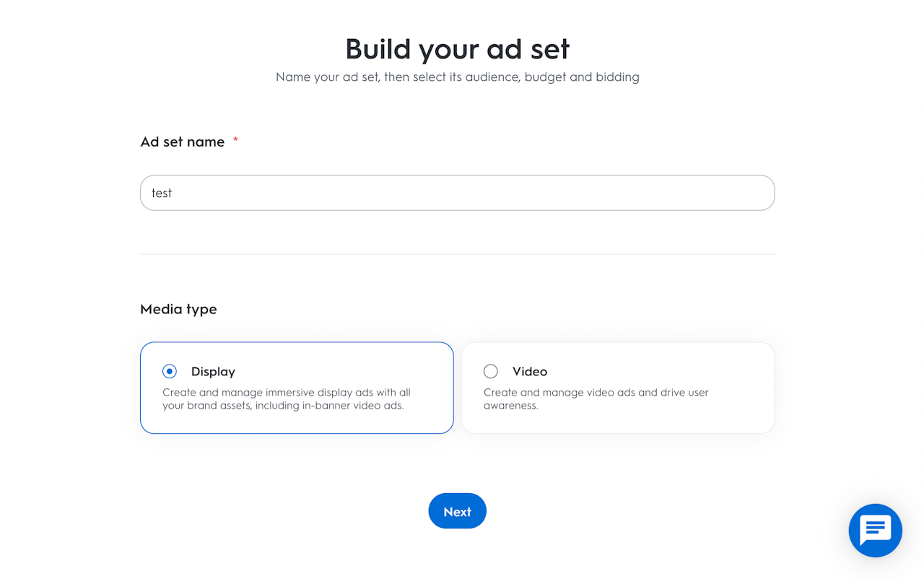924x579 pixels.
Task: Select the Display radio button
Action: tap(170, 372)
